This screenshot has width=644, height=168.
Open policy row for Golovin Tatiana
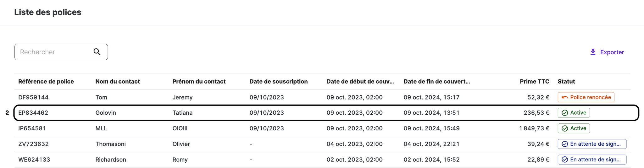click(x=326, y=113)
